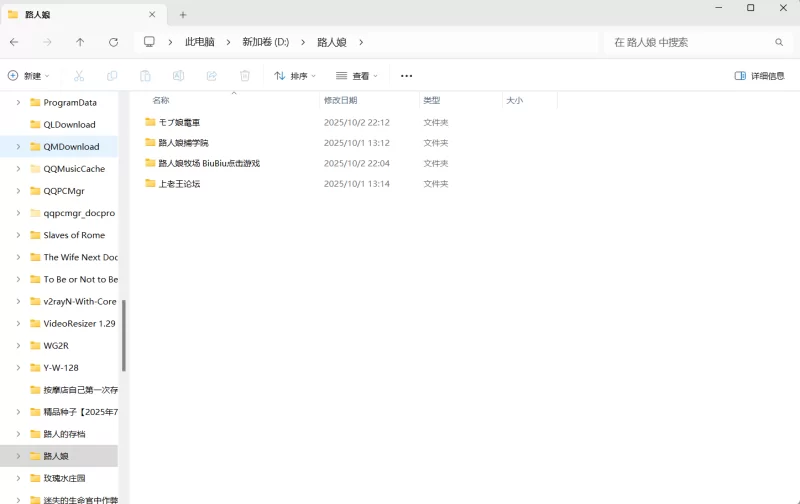
Task: Click the paste clipboard icon
Action: (x=145, y=76)
